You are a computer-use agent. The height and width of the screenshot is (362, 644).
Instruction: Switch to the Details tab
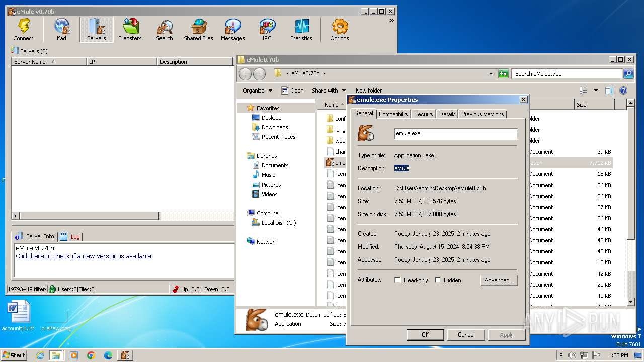pos(447,114)
